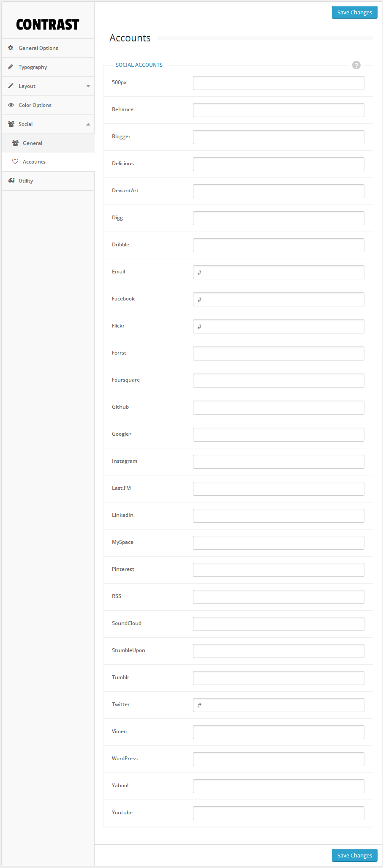The image size is (383, 868).
Task: Click the Youtube account input field
Action: [x=278, y=813]
